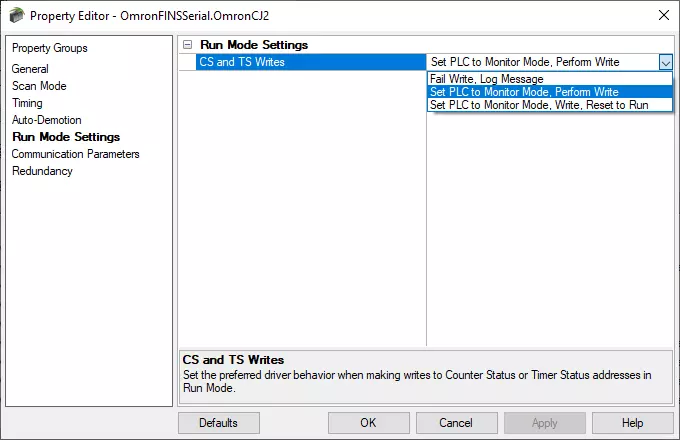Open Help for this dialog
680x440 pixels.
pyautogui.click(x=633, y=423)
